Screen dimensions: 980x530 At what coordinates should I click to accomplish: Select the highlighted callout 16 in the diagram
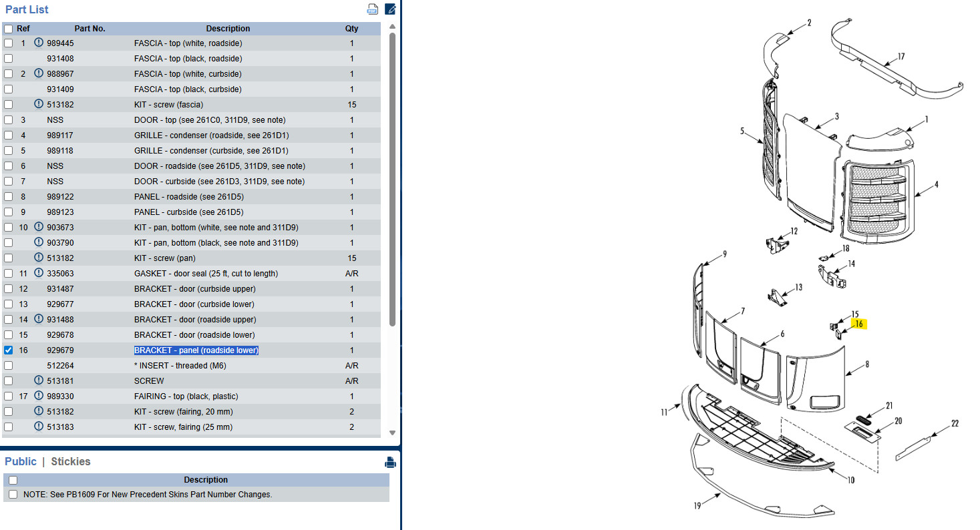coord(859,324)
